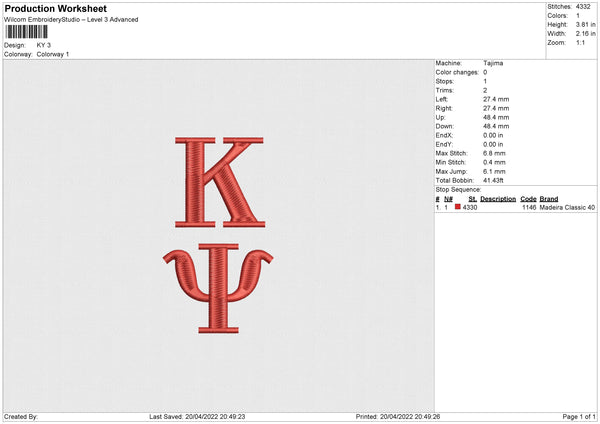Click the Total Bobbin value 41.43ft
Image resolution: width=600 pixels, height=424 pixels.
[x=493, y=180]
